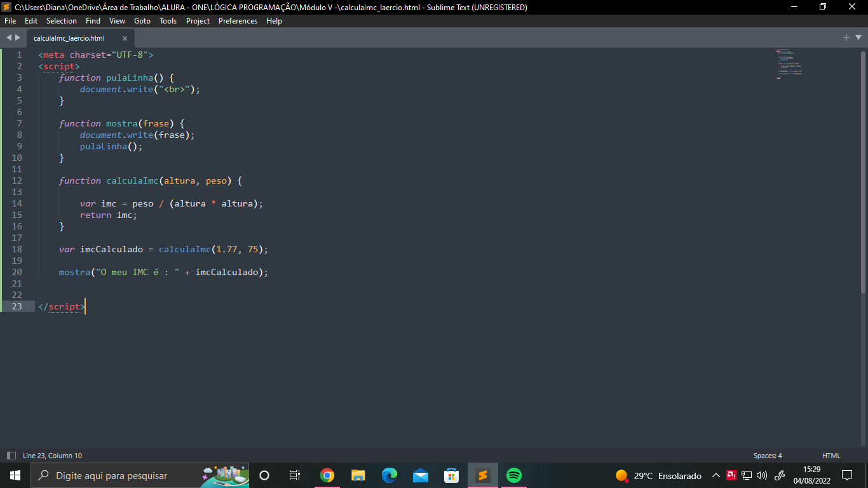Open Task View on the taskbar

click(x=295, y=475)
